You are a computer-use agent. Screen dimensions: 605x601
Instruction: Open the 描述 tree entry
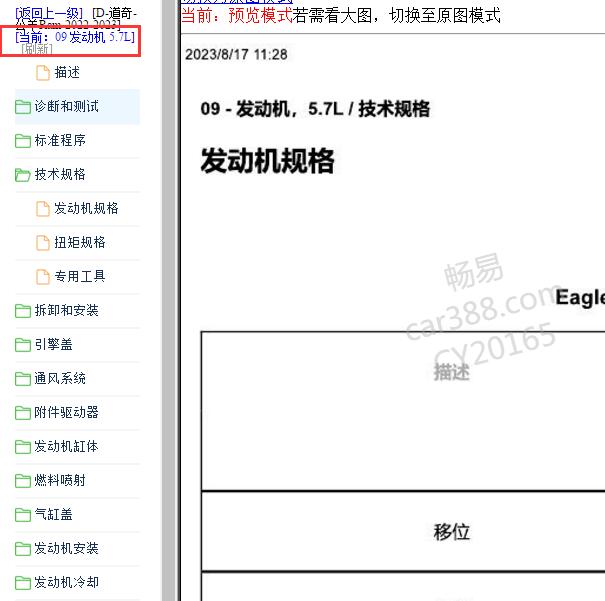(67, 73)
